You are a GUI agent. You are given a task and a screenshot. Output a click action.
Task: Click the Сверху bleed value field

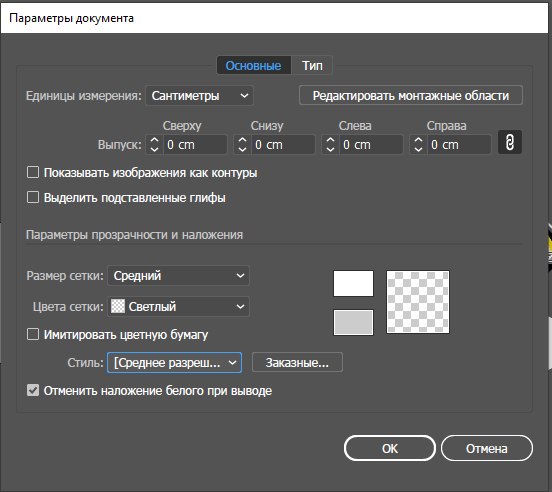(x=195, y=145)
